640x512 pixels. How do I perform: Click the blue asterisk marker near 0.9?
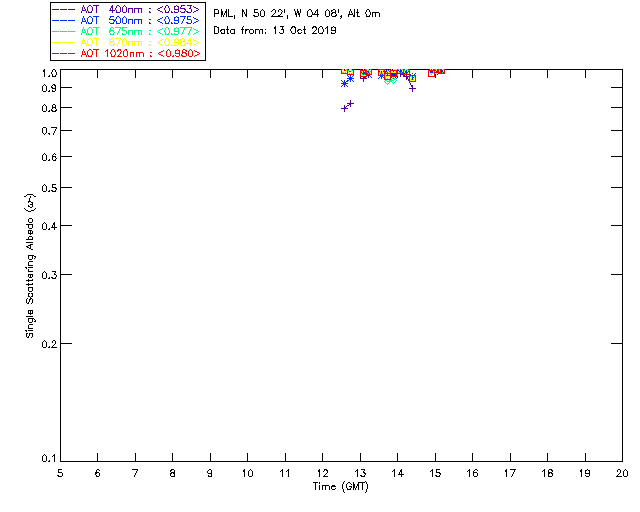point(344,83)
